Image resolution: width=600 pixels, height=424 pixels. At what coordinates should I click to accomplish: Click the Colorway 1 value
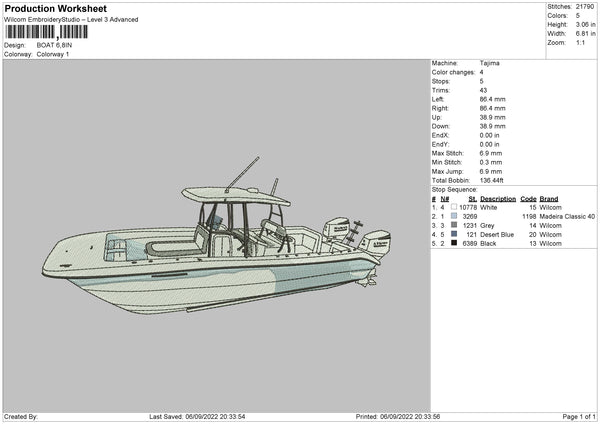pyautogui.click(x=53, y=54)
